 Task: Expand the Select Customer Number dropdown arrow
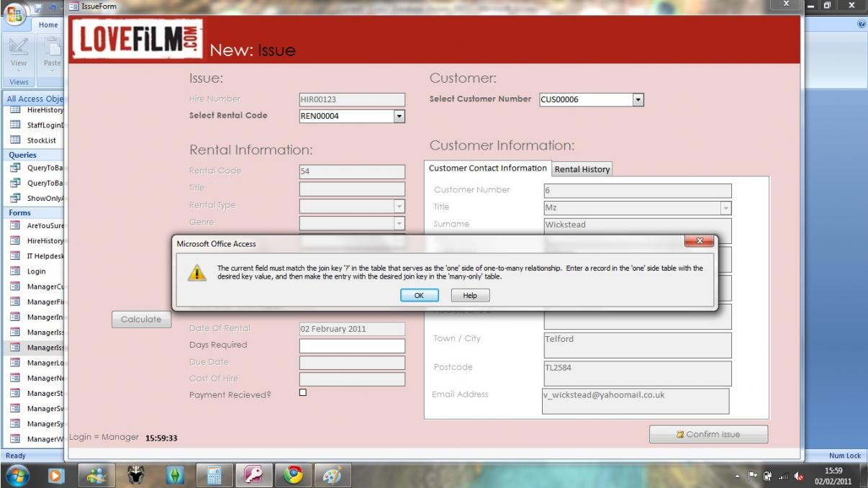coord(638,99)
